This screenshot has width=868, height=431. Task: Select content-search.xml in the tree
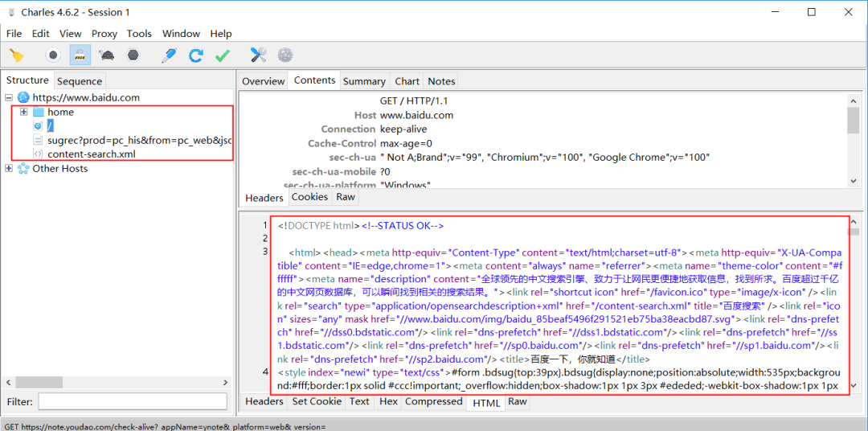point(91,154)
